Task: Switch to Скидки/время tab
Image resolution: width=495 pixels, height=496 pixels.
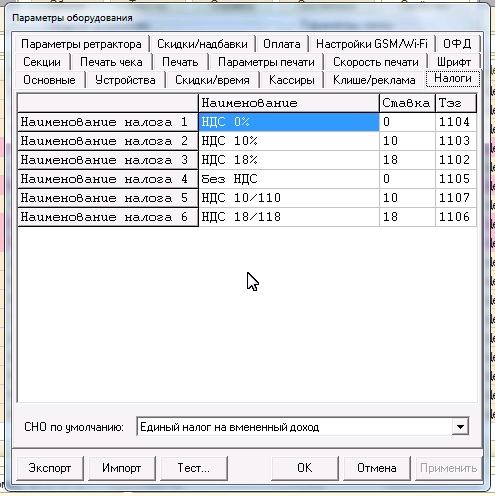Action: click(212, 80)
